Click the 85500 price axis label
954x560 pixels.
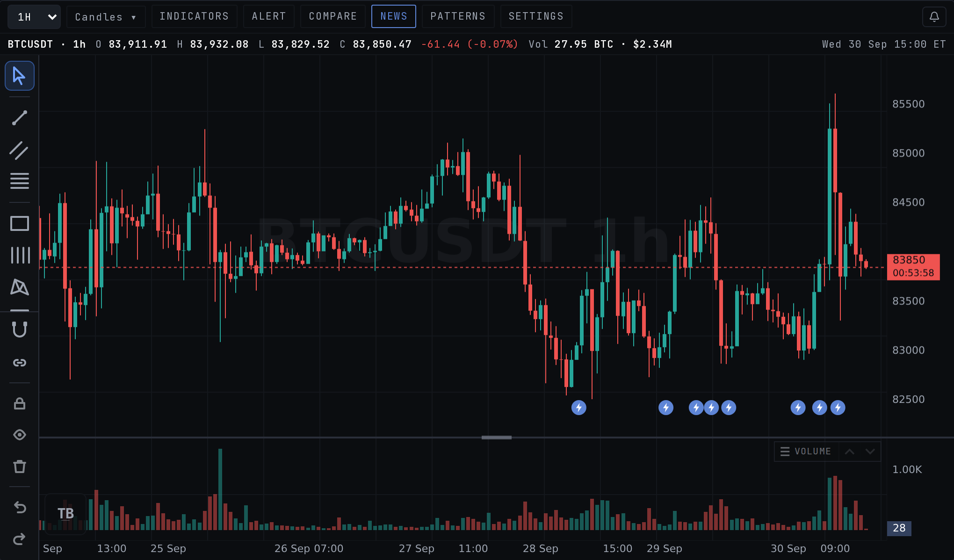(909, 104)
